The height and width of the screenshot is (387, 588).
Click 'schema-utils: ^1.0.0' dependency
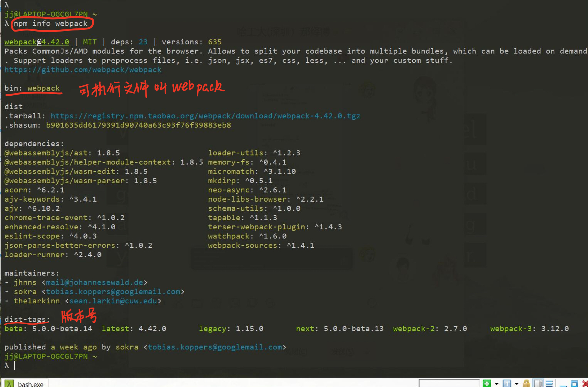point(254,208)
